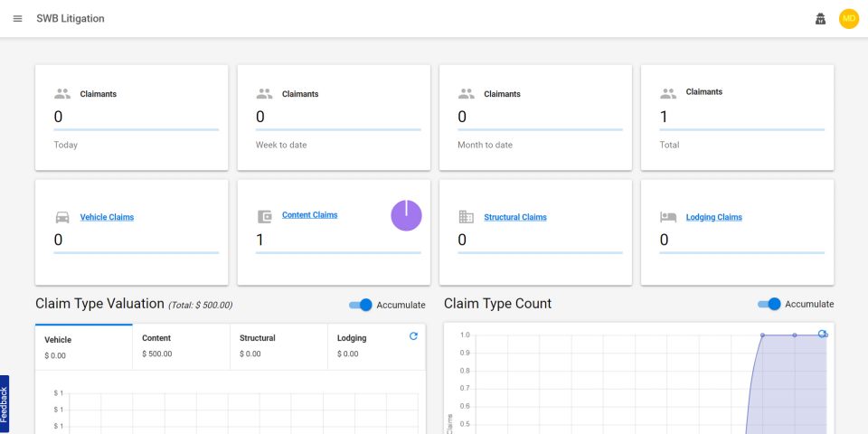
Task: Open the Feedback side tab
Action: point(5,405)
